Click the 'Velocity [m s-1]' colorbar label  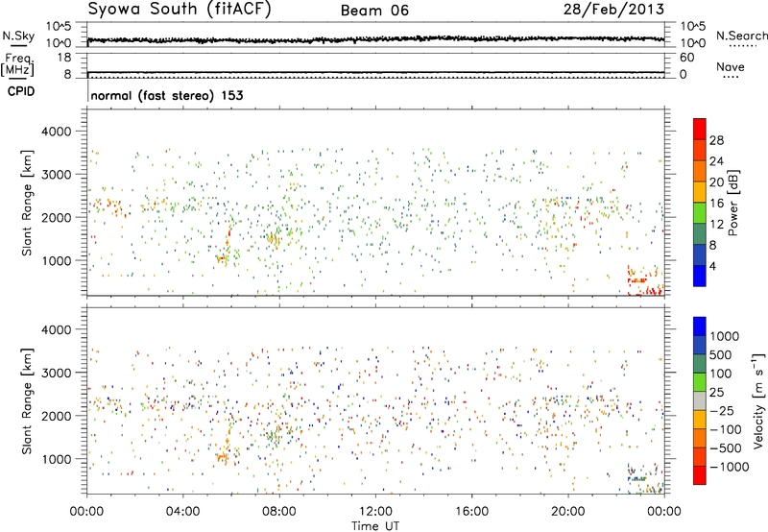click(758, 400)
